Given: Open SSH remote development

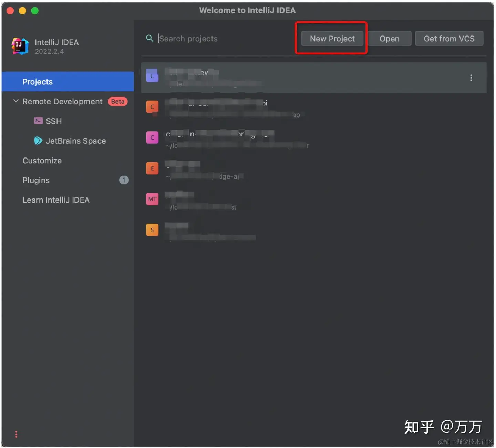Looking at the screenshot, I should click(54, 121).
